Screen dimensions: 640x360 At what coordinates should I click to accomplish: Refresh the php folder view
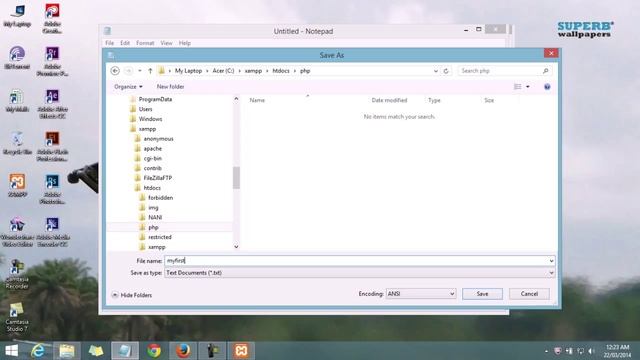[446, 71]
